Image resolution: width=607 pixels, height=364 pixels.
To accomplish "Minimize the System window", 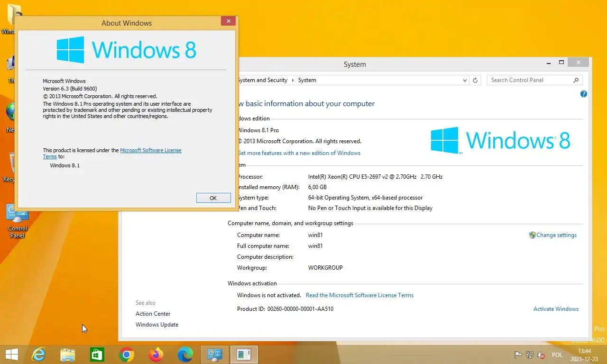I will (x=549, y=63).
